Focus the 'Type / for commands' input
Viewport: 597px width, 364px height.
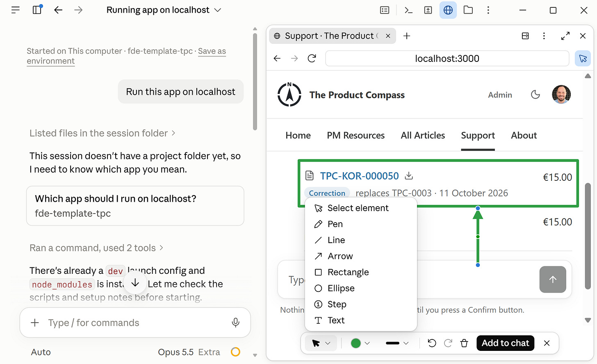coord(135,323)
